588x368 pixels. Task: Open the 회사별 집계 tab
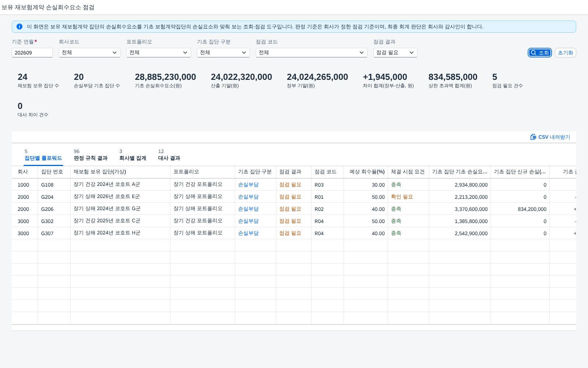(x=133, y=155)
